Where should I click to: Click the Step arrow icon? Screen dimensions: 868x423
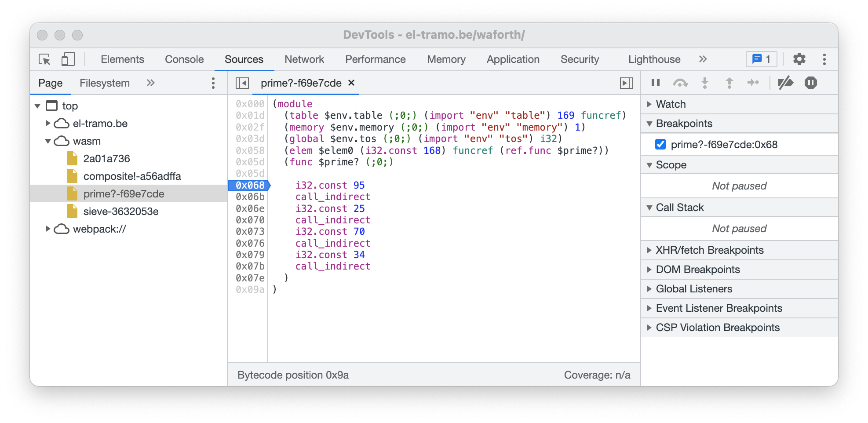(x=753, y=83)
